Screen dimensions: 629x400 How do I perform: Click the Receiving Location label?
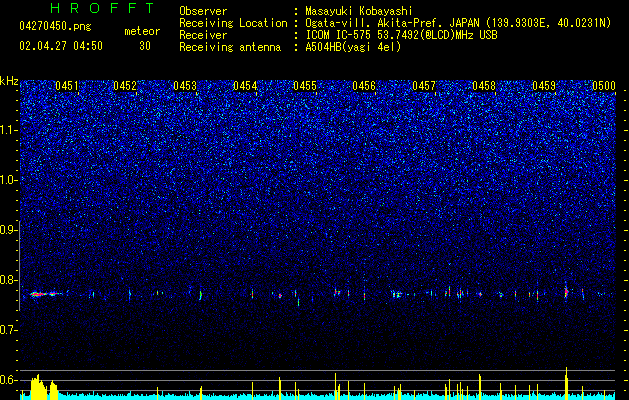[233, 23]
